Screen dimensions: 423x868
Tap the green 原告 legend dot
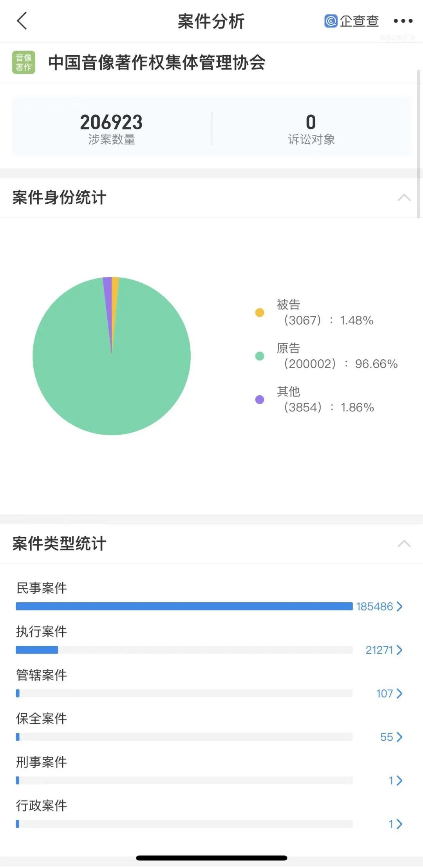pyautogui.click(x=259, y=356)
